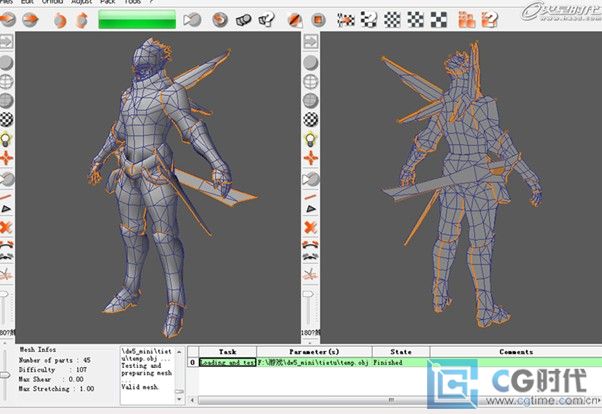602x414 pixels.
Task: Click the orange diagonal-split square icon
Action: tap(295, 19)
